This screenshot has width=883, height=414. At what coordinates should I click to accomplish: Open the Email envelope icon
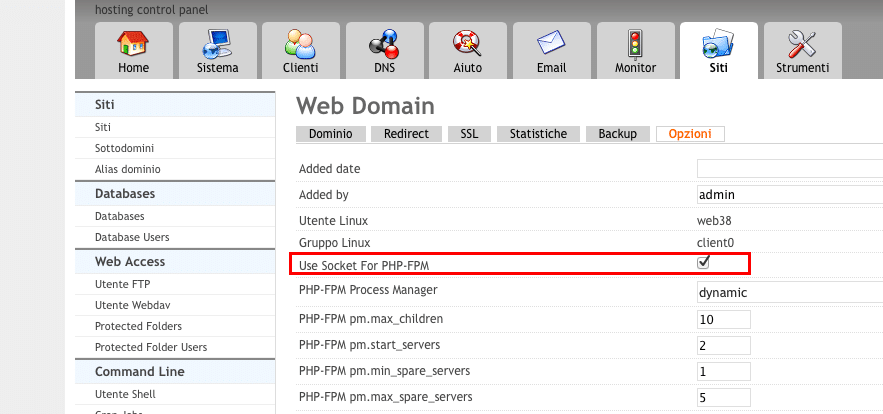click(551, 44)
